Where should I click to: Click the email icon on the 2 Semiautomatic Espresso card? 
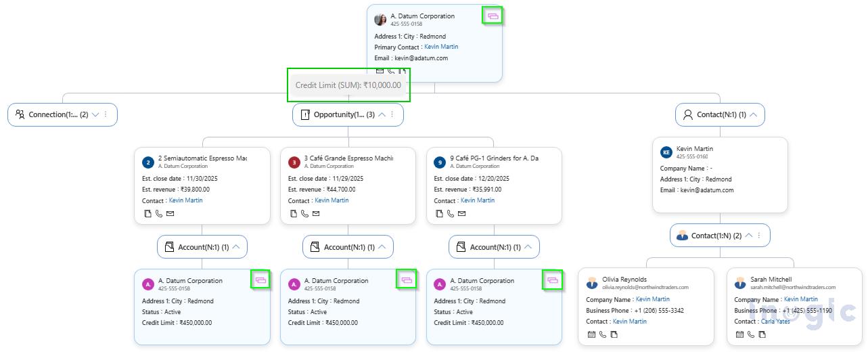pos(170,214)
